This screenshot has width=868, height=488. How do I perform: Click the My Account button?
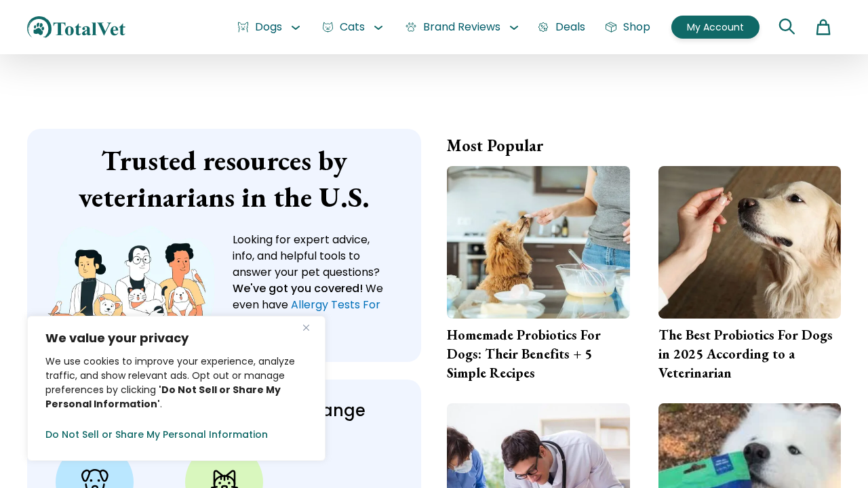pyautogui.click(x=715, y=27)
